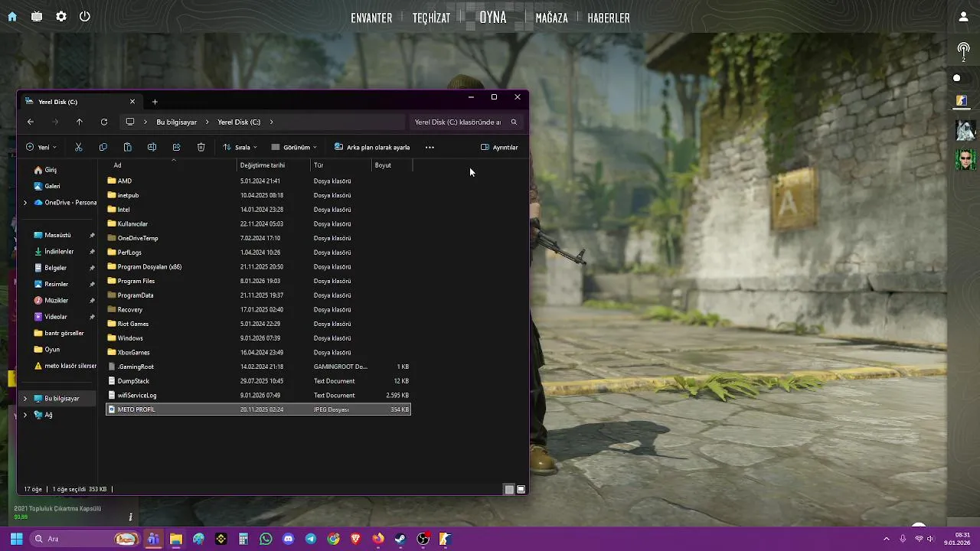Open chevron between Bu bilgisayar and Yerel Disk
This screenshot has height=551, width=980.
pyautogui.click(x=207, y=122)
